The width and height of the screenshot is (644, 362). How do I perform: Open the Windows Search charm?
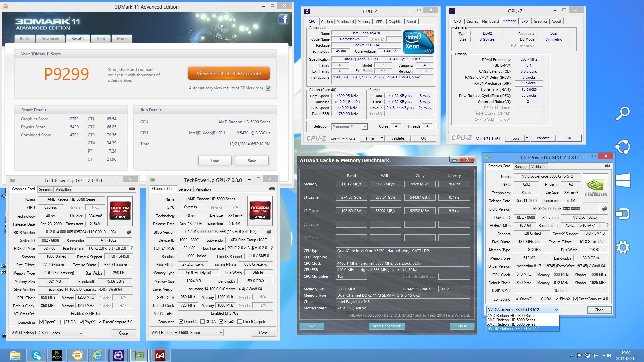pos(623,114)
